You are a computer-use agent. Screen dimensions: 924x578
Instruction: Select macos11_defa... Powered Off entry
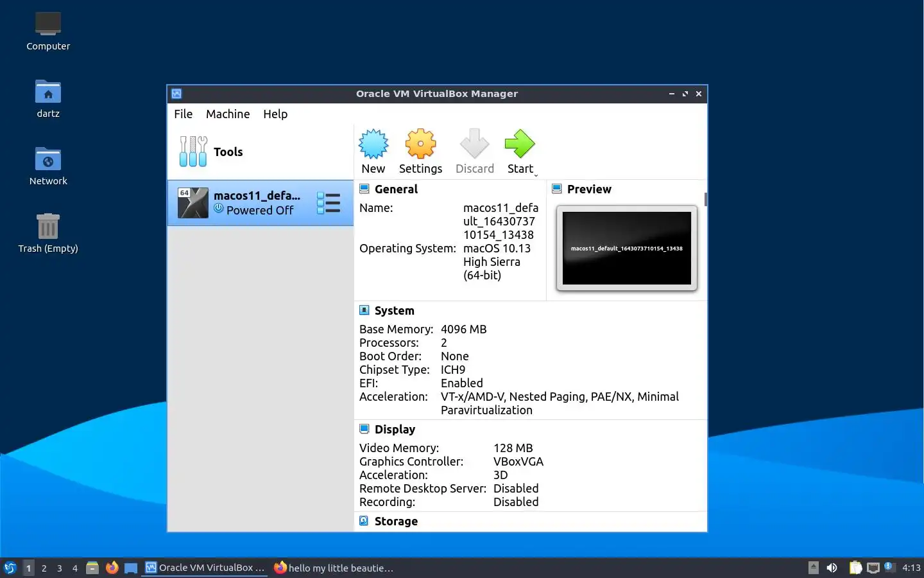(261, 203)
